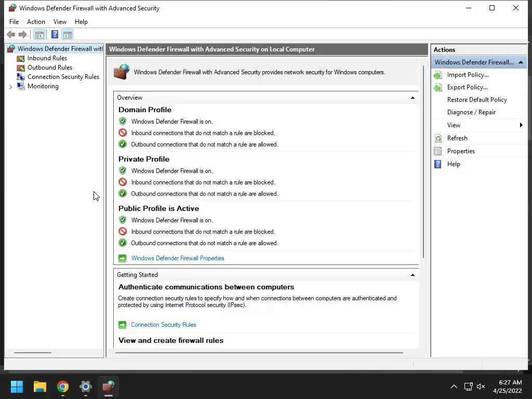Click the Outbound Rules tree icon
The width and height of the screenshot is (532, 399).
[x=21, y=68]
